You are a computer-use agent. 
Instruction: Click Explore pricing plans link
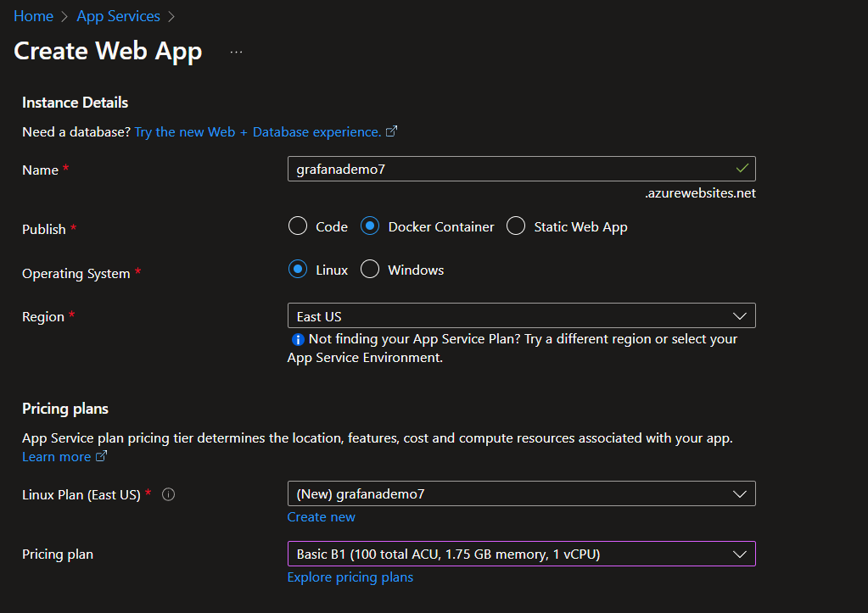pos(350,577)
